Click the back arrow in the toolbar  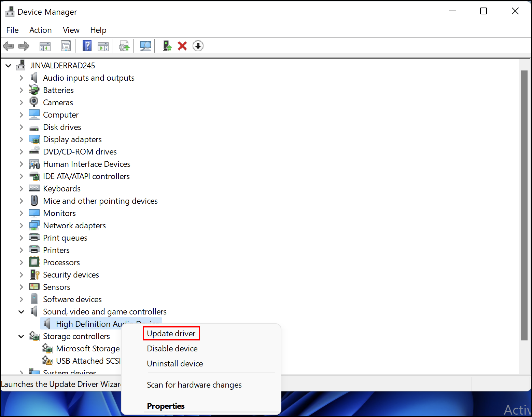[8, 46]
